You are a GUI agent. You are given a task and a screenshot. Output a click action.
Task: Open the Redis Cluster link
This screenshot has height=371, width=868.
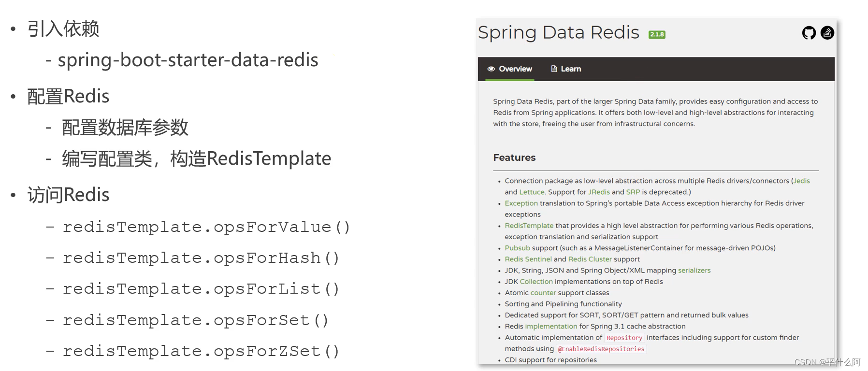(x=590, y=259)
